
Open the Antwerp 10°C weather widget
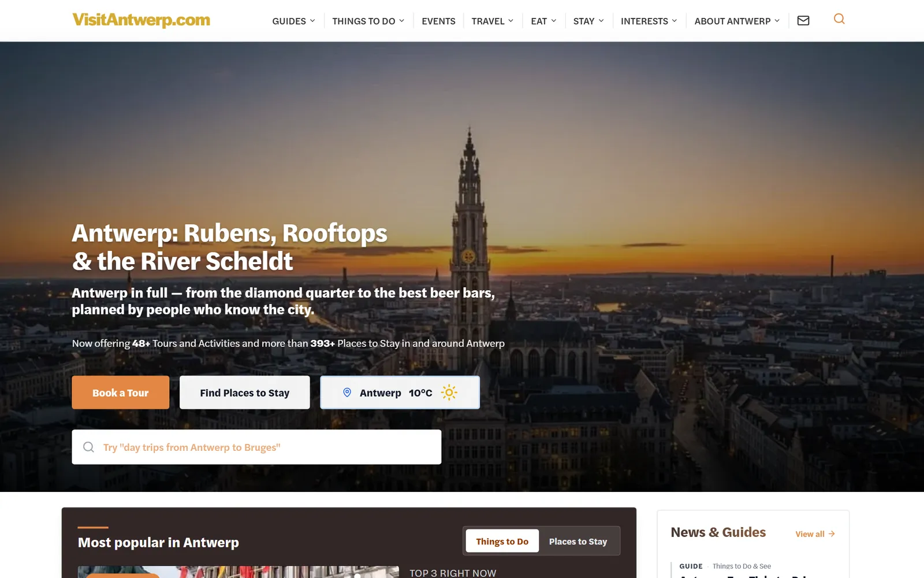click(x=400, y=392)
